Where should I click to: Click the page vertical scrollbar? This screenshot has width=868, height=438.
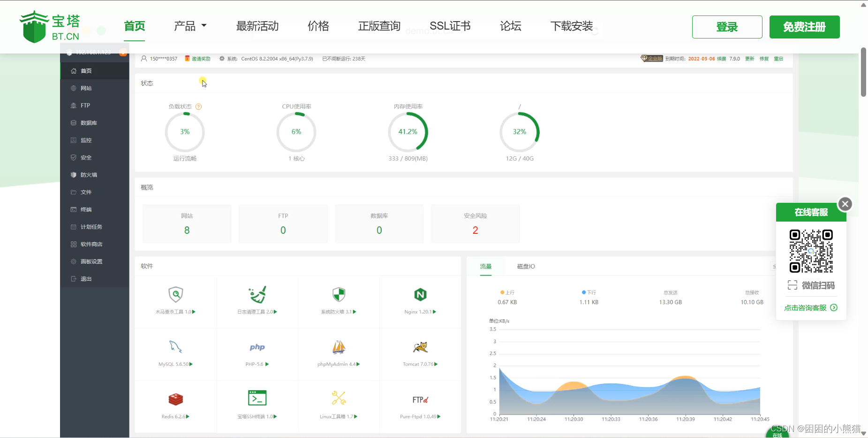863,72
